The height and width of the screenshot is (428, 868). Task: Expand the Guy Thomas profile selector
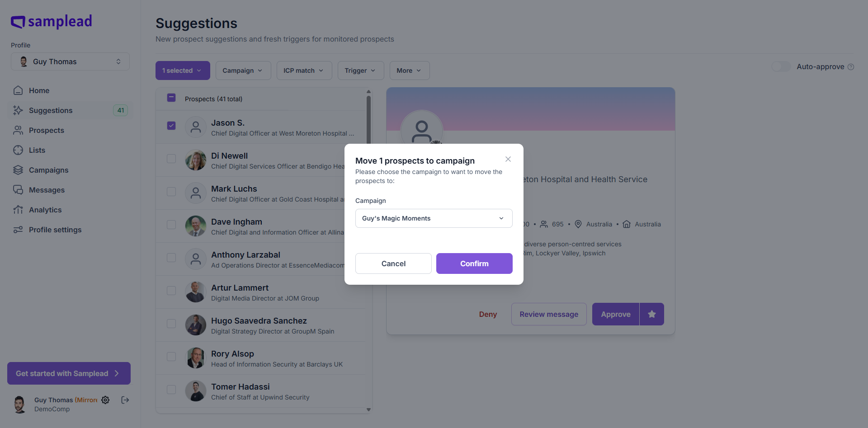(70, 61)
